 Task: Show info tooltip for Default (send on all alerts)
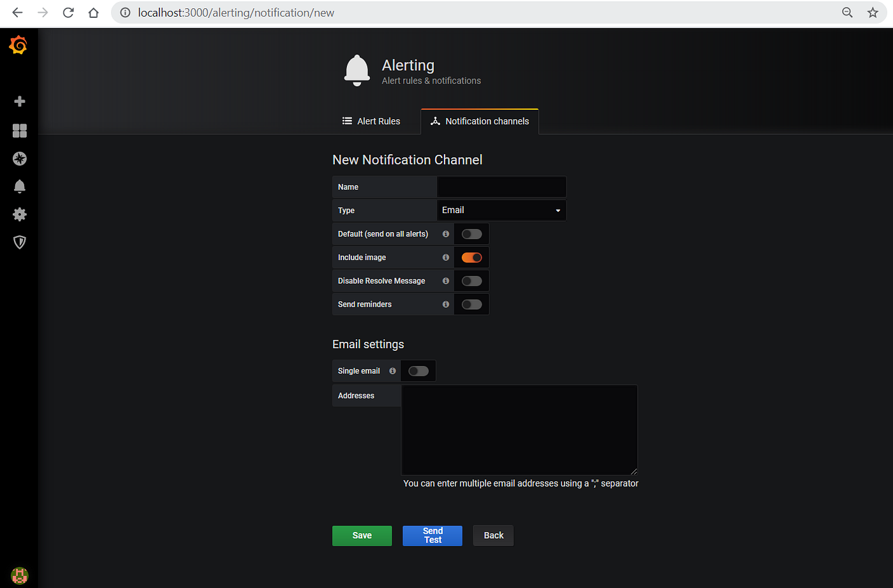point(446,234)
